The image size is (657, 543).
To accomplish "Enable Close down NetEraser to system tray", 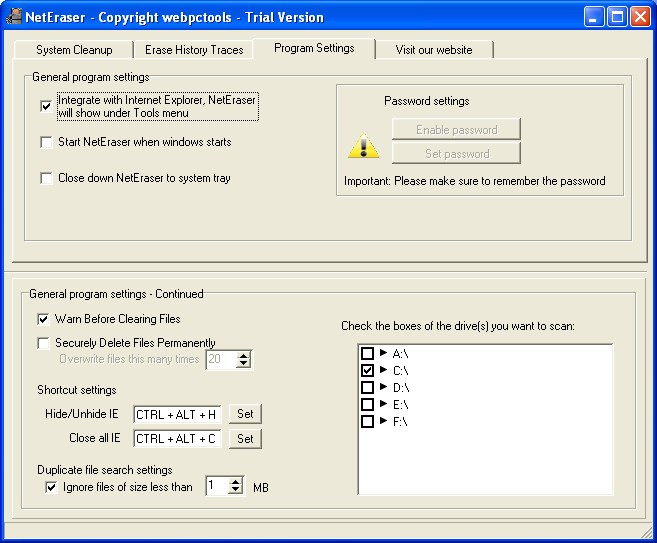I will pos(46,178).
